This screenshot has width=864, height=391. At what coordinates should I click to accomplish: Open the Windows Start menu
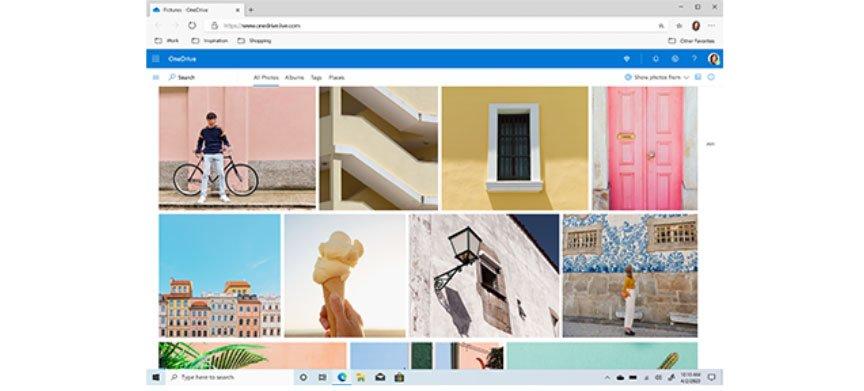point(156,377)
